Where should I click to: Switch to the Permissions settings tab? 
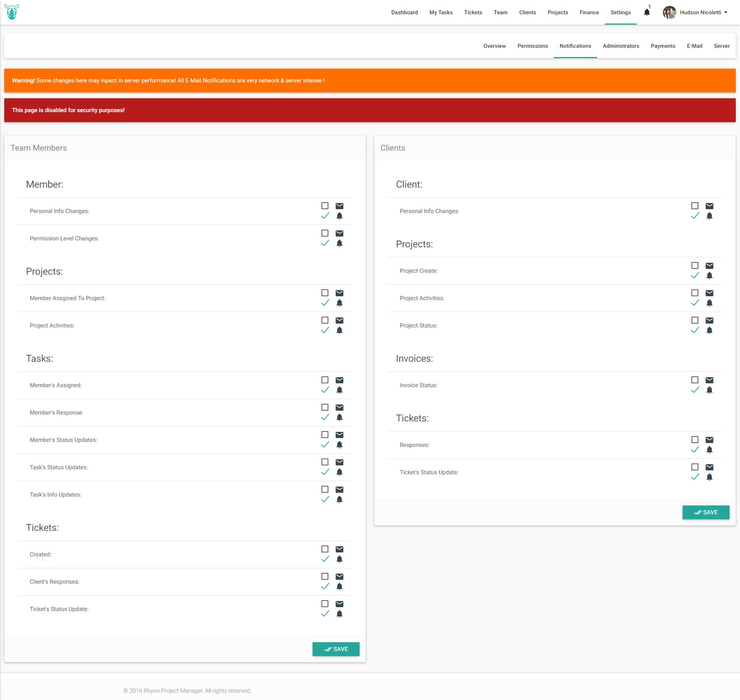point(532,46)
